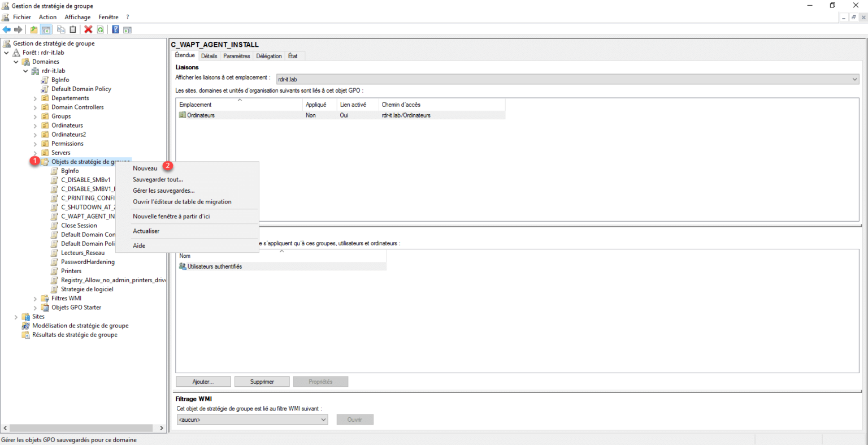Click the greyed Propriétés button

[320, 382]
